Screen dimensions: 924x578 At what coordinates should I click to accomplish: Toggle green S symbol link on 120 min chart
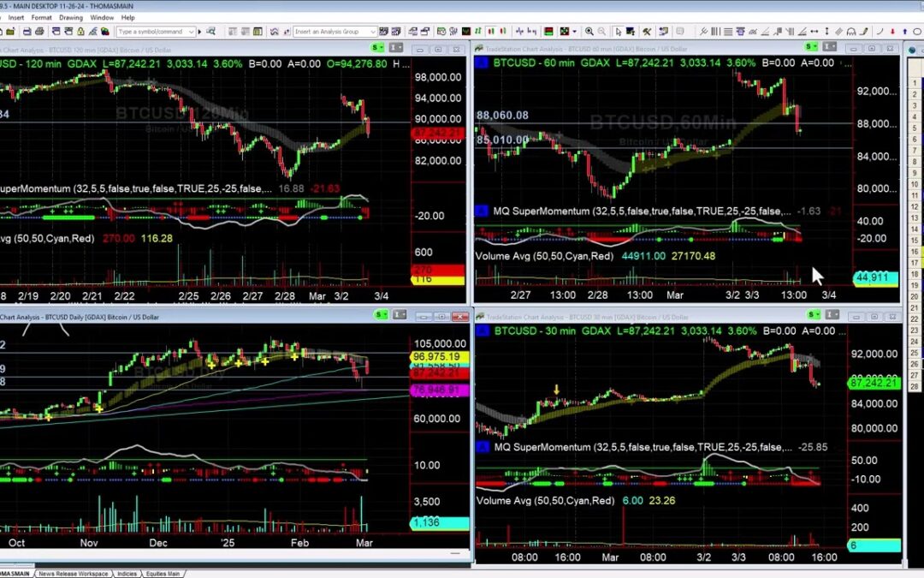376,48
